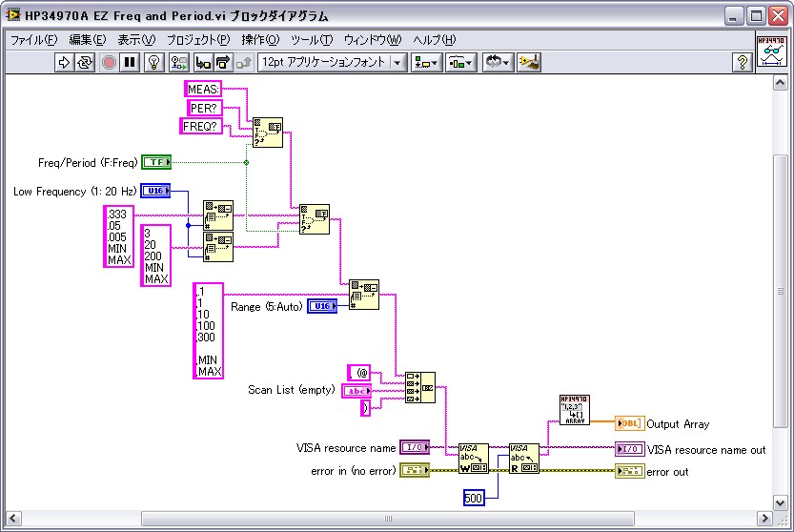
Task: Select the VISA Write node
Action: [474, 459]
